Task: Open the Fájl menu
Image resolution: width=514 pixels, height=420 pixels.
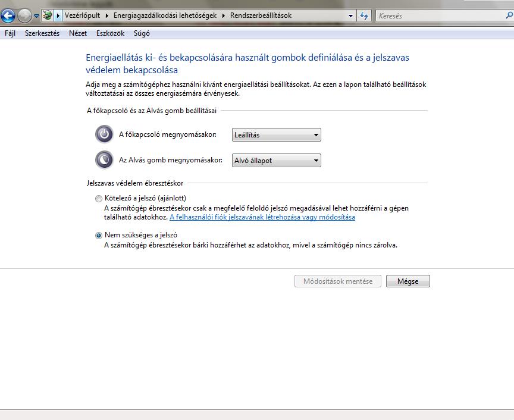Action: [10, 33]
